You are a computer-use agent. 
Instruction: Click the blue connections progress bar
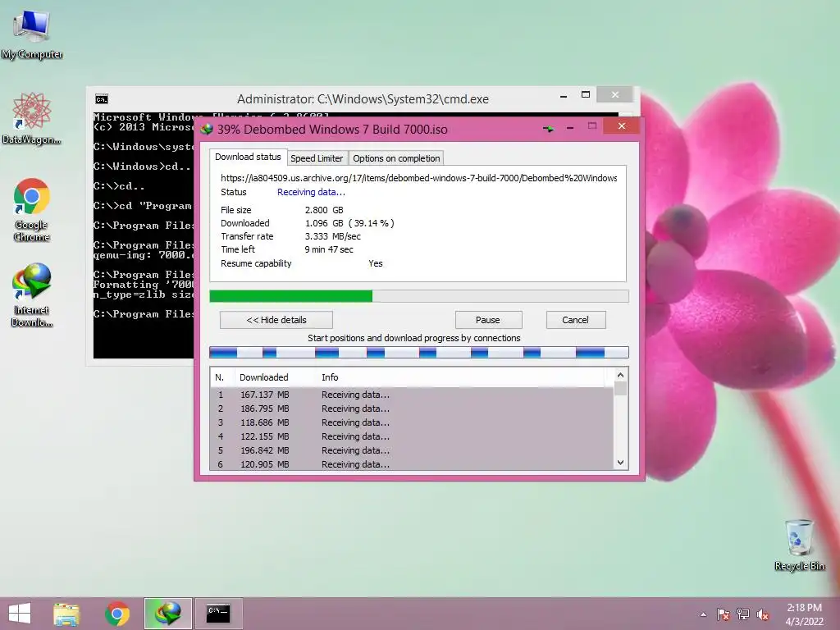[x=419, y=352]
